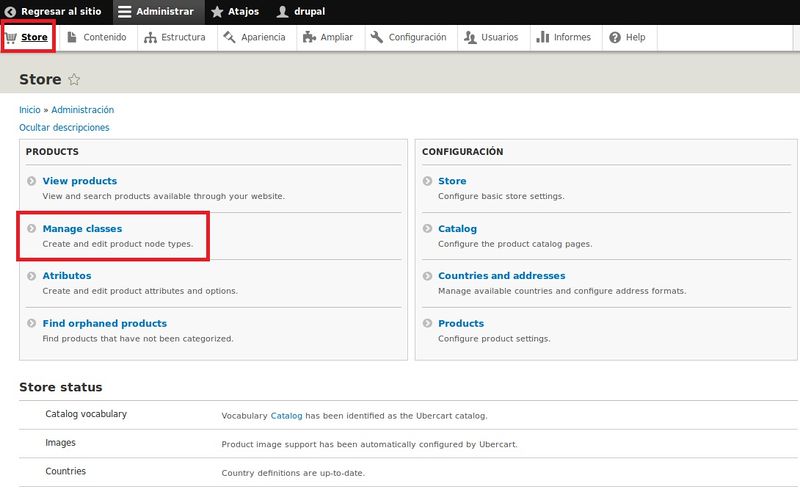800x492 pixels.
Task: Click the 'Catalog vocabulary' status label
Action: pos(86,414)
